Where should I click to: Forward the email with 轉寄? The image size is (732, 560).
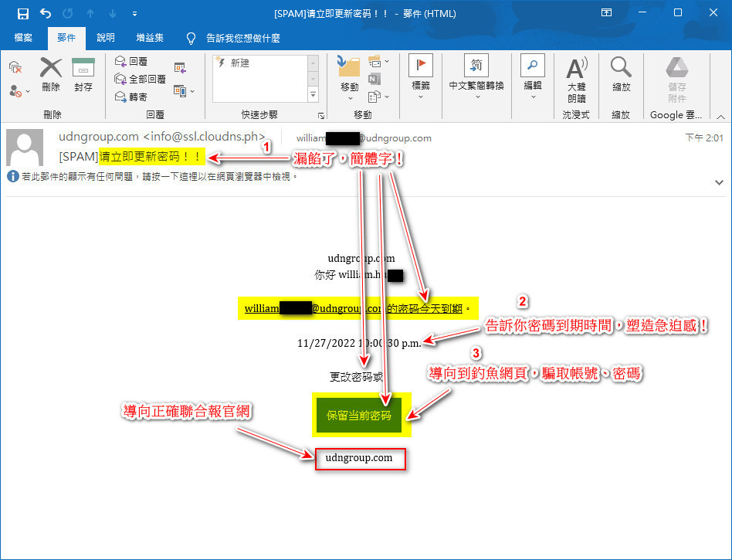[x=131, y=97]
